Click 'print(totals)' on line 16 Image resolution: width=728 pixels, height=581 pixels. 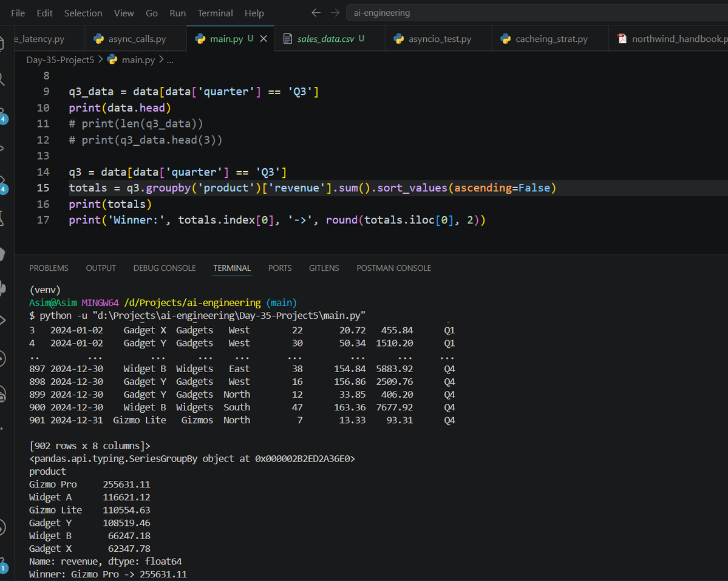[110, 204]
